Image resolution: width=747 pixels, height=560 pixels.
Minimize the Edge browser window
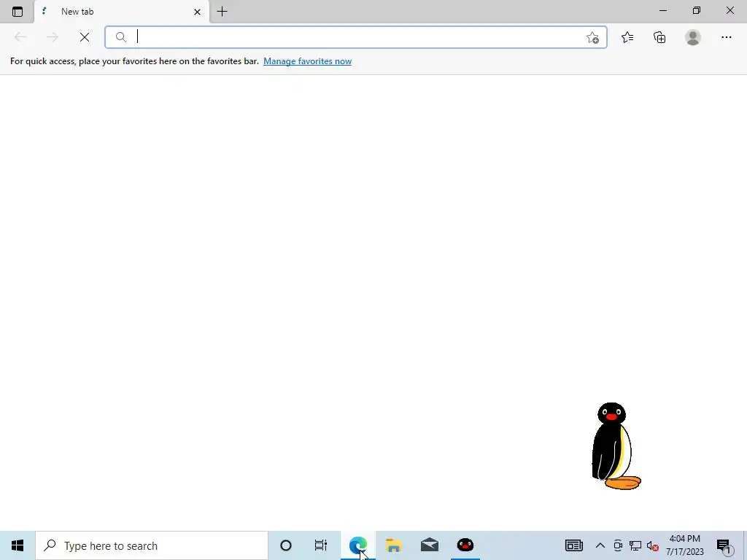(x=663, y=10)
